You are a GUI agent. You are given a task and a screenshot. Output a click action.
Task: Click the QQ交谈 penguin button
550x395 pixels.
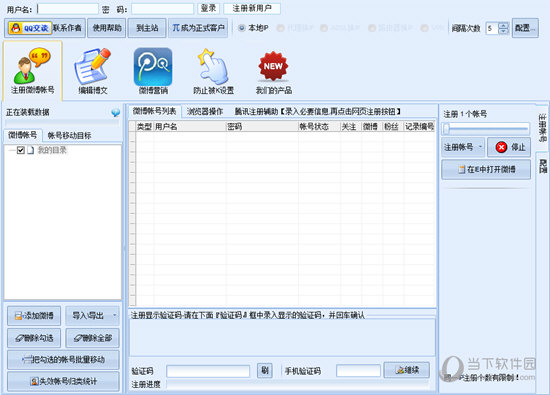[x=30, y=28]
